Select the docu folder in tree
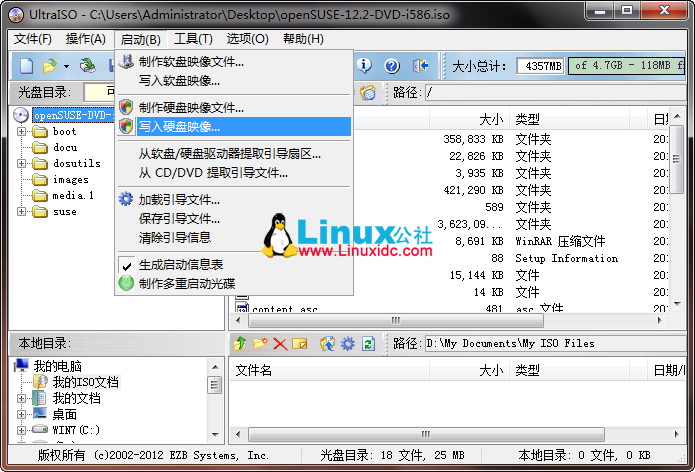 click(65, 147)
